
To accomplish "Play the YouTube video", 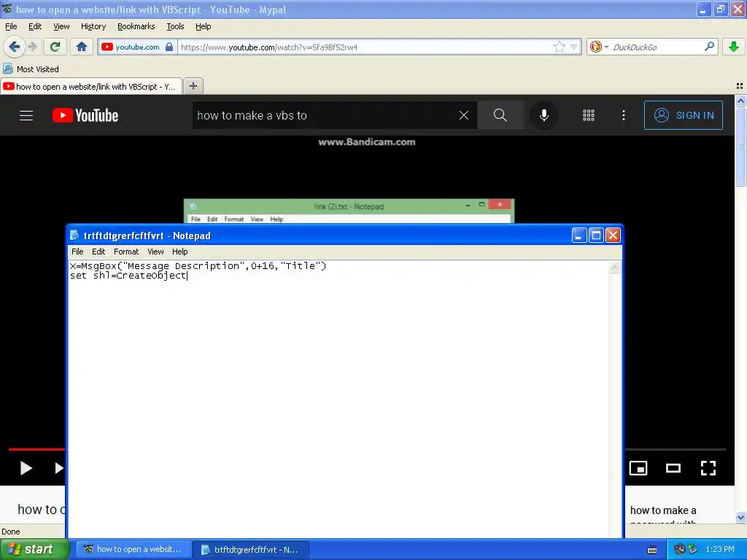I will click(x=26, y=468).
